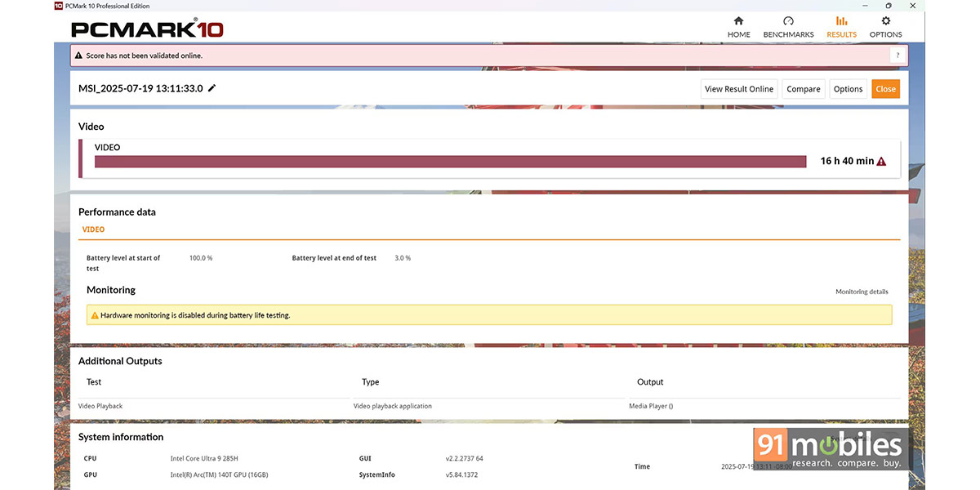Click GUI version v2.2.2737 64
This screenshot has width=980, height=490.
pyautogui.click(x=464, y=459)
